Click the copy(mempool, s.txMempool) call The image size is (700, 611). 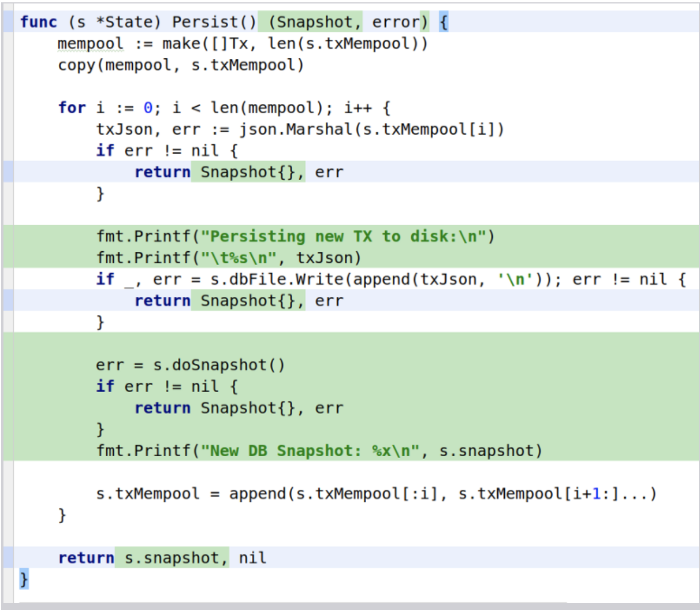tap(180, 65)
